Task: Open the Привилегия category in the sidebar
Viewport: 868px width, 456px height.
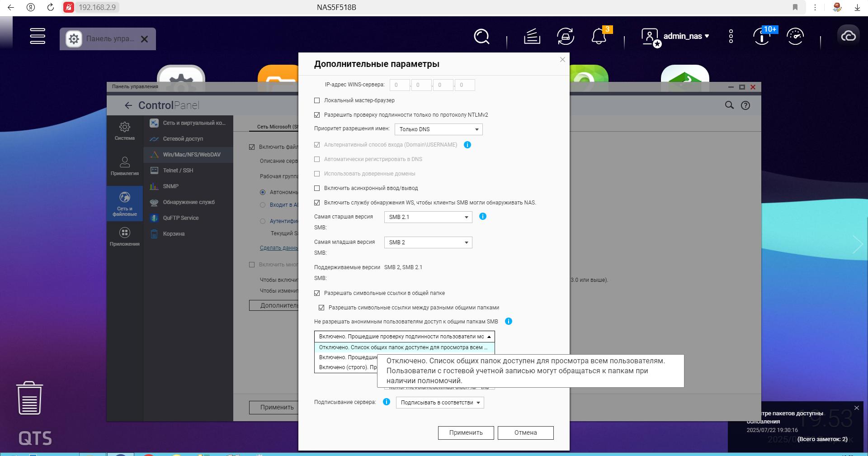Action: pos(125,166)
